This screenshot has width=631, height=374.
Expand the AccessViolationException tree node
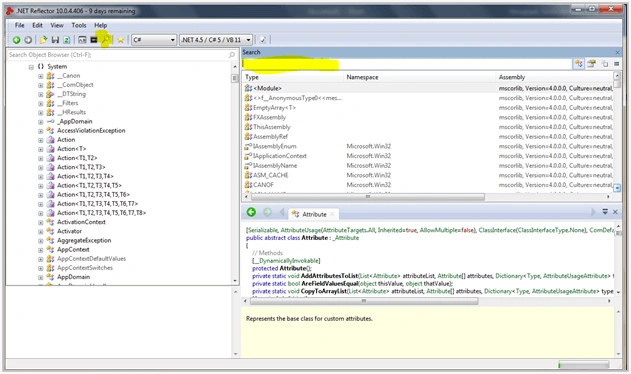(x=41, y=131)
